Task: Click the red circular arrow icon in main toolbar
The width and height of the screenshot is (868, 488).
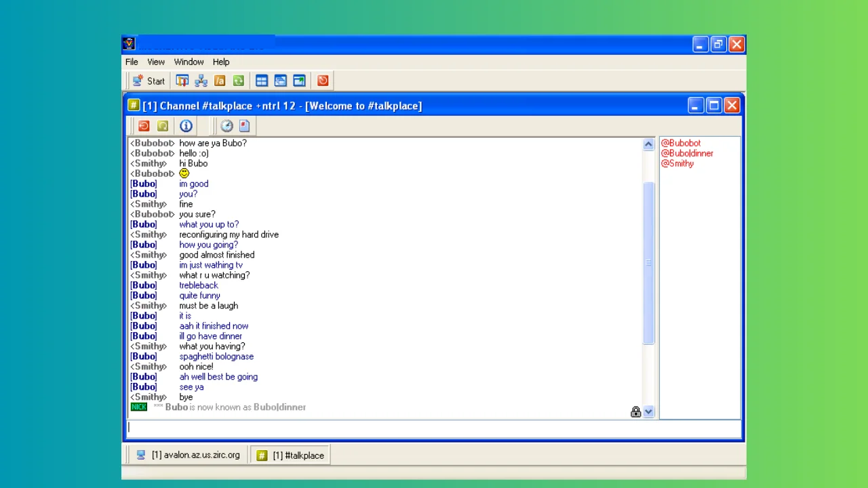Action: [323, 81]
